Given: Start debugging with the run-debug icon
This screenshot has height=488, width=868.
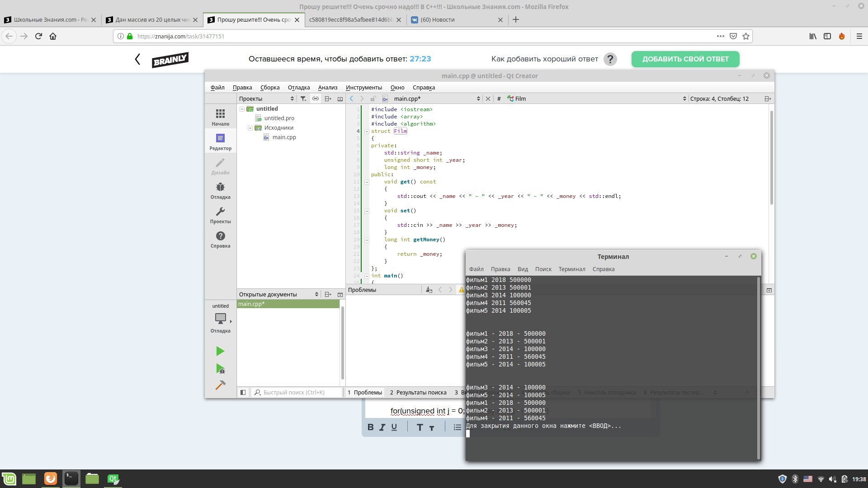Looking at the screenshot, I should coord(220,369).
